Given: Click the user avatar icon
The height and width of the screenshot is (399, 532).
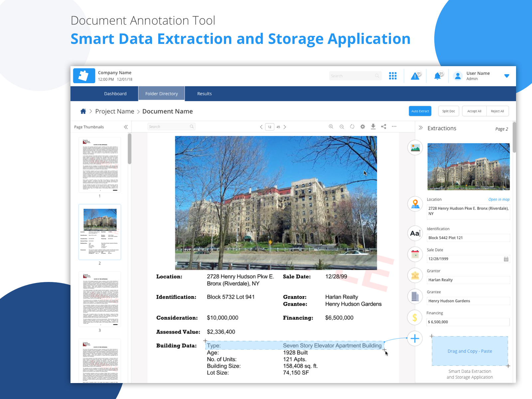Looking at the screenshot, I should (x=458, y=76).
